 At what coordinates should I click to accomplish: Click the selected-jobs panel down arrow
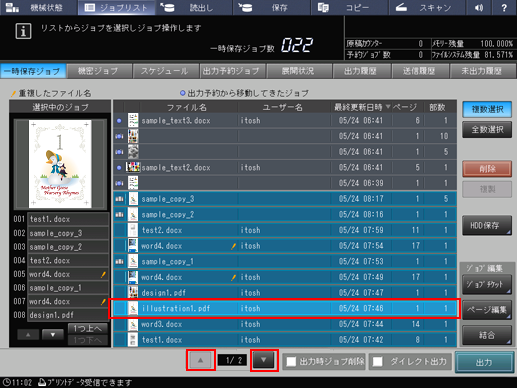(53, 334)
